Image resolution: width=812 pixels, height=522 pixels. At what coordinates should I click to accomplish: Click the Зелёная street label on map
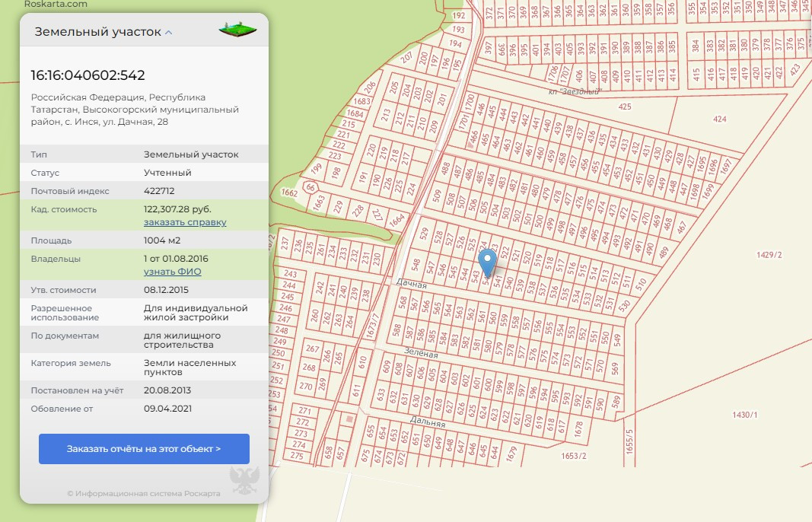(421, 353)
